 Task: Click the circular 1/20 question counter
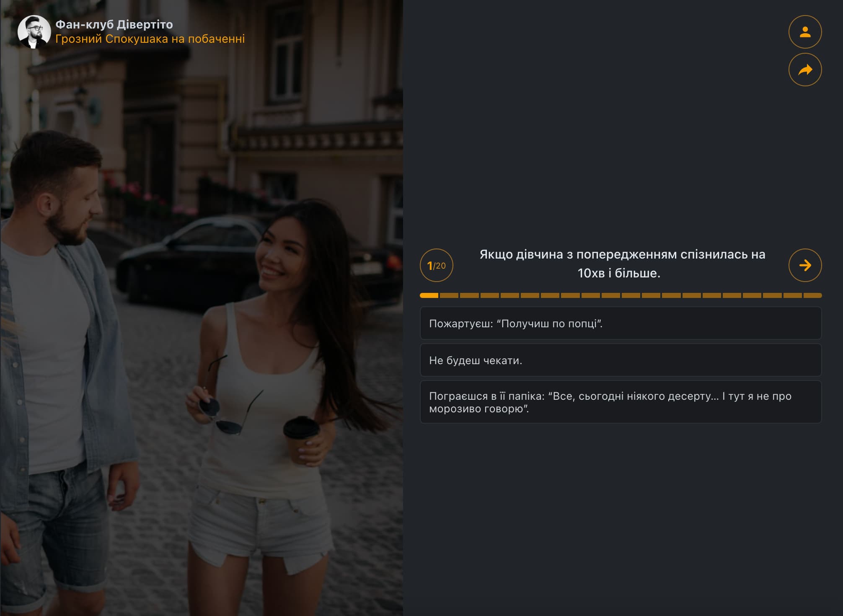[x=437, y=265]
